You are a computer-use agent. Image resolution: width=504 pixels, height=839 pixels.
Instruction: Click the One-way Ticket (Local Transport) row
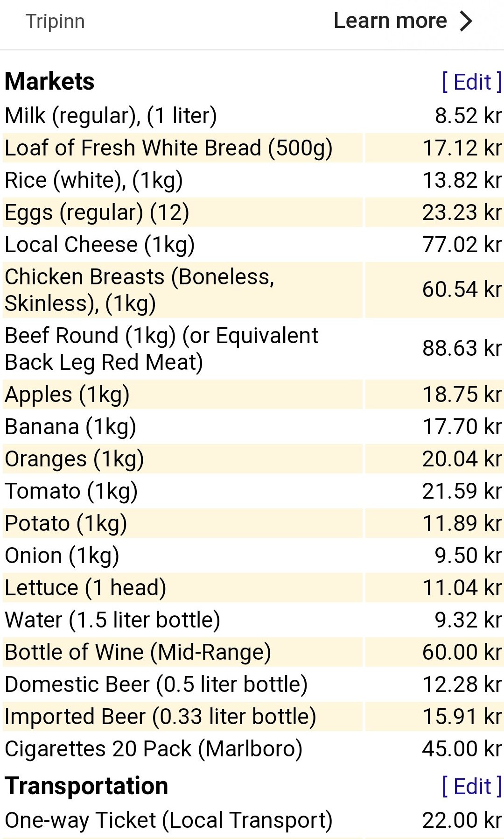168,820
